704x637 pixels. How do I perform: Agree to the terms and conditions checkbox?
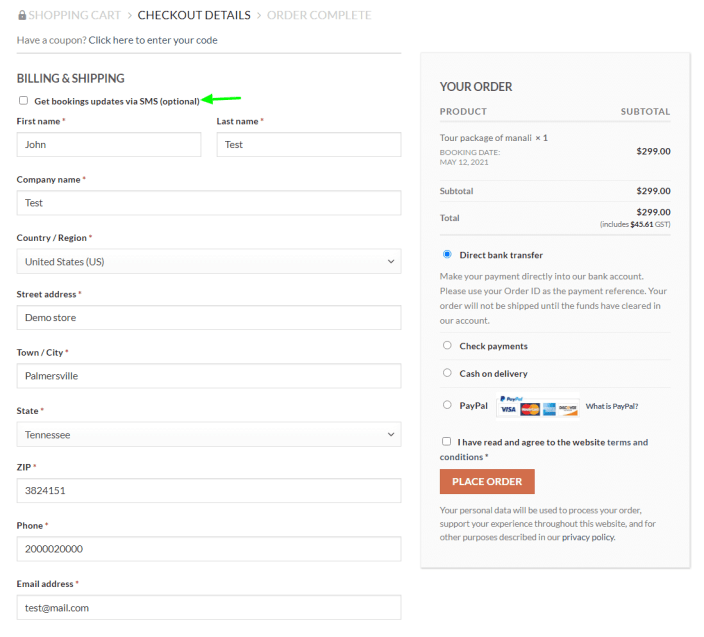click(446, 441)
